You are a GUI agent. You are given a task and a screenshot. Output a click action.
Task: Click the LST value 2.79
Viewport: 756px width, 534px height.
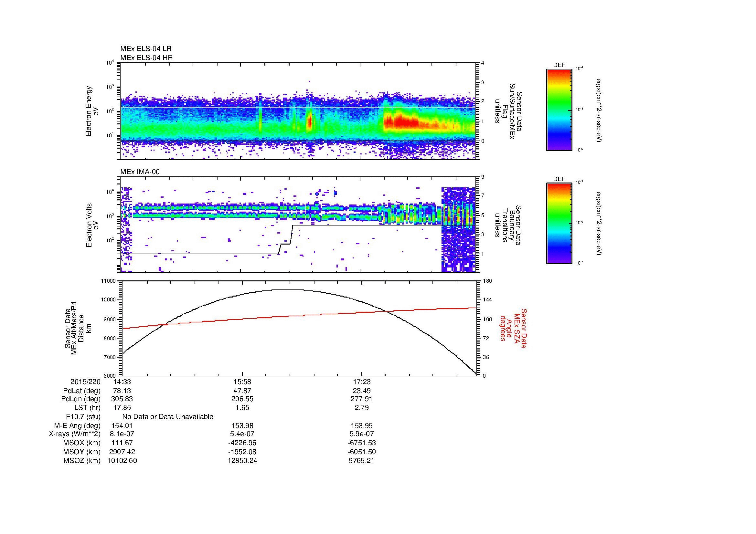(x=362, y=408)
